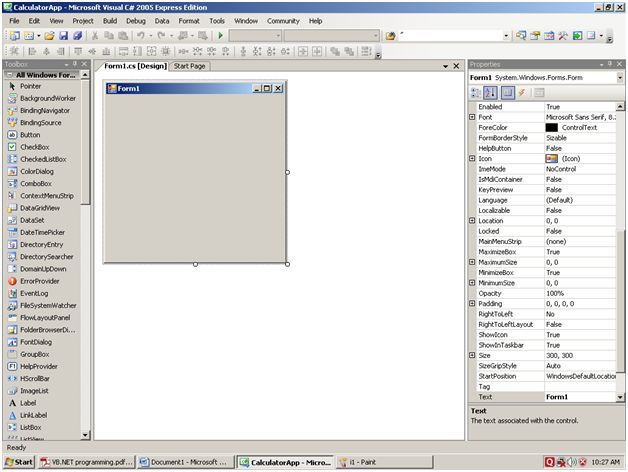
Task: Expand the Location property
Action: pyautogui.click(x=472, y=220)
